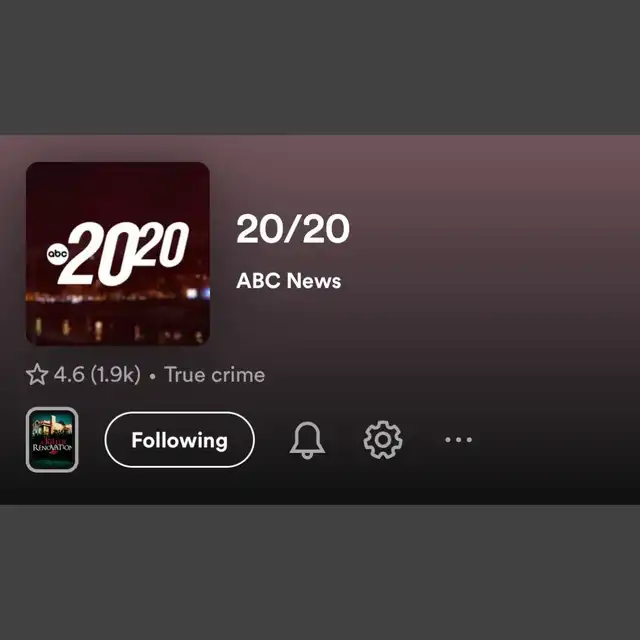This screenshot has height=640, width=640.
Task: Click the notification bell icon
Action: [307, 440]
